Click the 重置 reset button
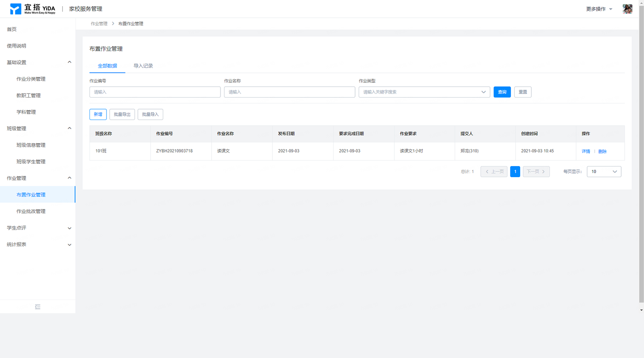This screenshot has width=644, height=358. pos(523,92)
